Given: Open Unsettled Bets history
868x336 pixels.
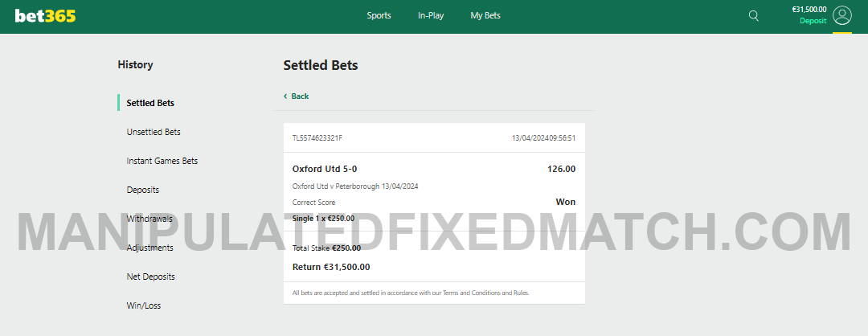Looking at the screenshot, I should click(154, 132).
